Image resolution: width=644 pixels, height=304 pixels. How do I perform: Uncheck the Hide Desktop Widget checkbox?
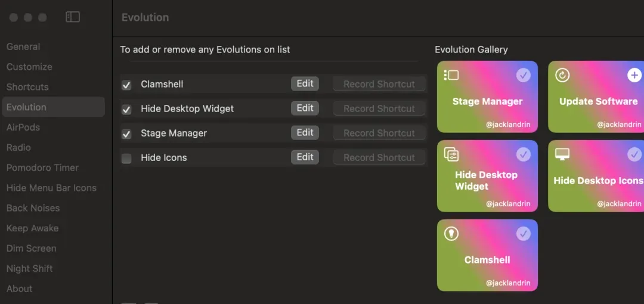(126, 110)
